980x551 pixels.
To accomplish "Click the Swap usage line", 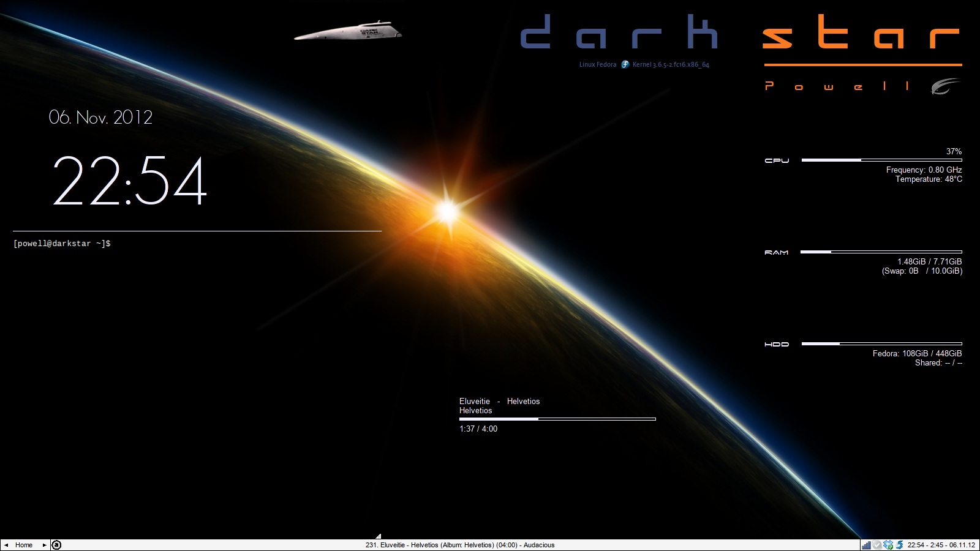I will point(922,271).
